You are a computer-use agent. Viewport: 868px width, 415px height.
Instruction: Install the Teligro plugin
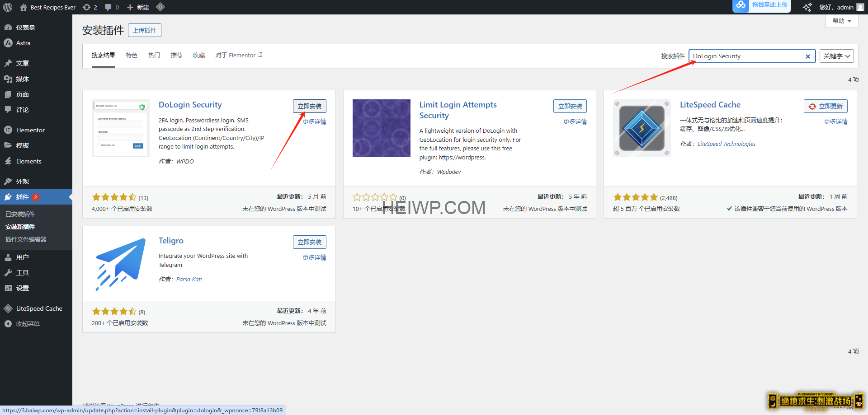pyautogui.click(x=310, y=242)
